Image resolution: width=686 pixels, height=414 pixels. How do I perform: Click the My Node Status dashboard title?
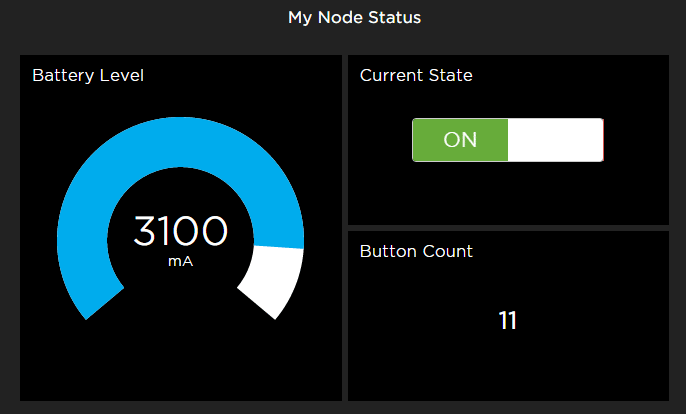[x=354, y=18]
